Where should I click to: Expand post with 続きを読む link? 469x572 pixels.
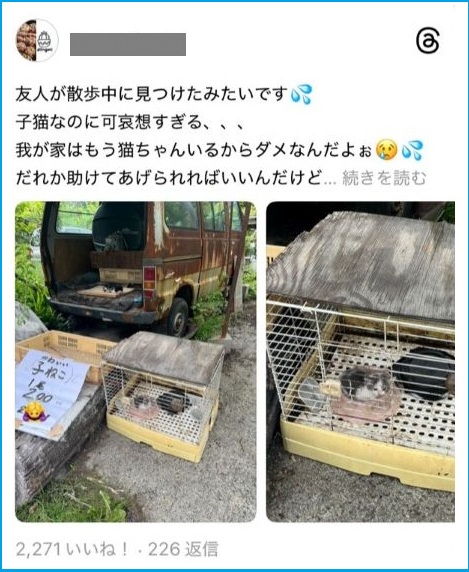[384, 178]
